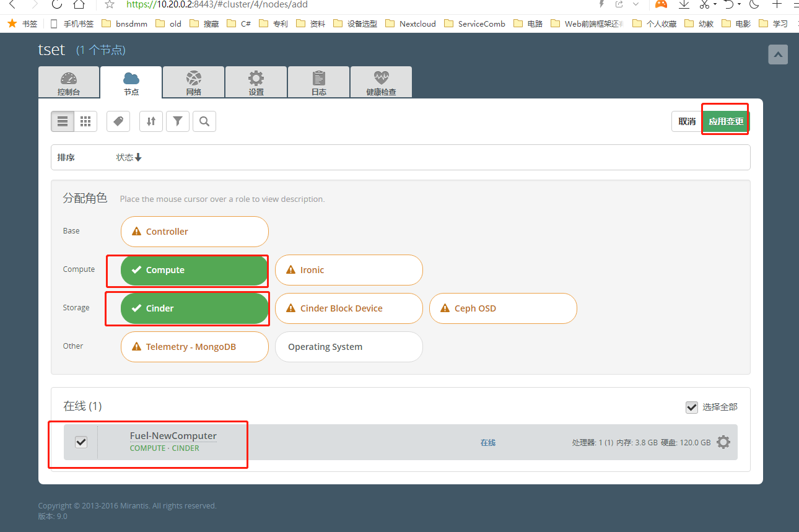Viewport: 799px width, 532px height.
Task: Expand the 状态 sort direction control
Action: point(129,157)
